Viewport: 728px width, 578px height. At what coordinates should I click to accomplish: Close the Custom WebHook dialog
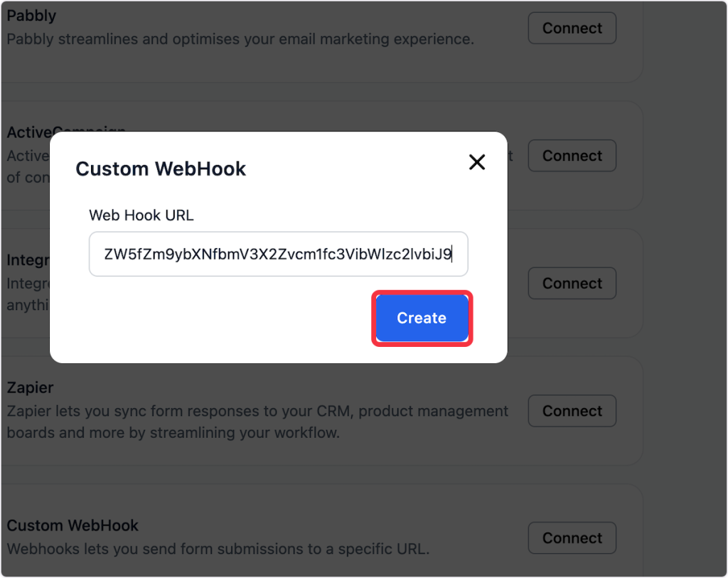(x=477, y=162)
